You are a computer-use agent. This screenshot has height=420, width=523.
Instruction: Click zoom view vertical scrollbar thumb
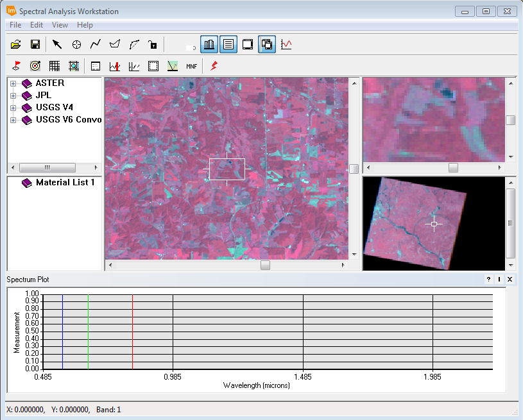coord(511,120)
